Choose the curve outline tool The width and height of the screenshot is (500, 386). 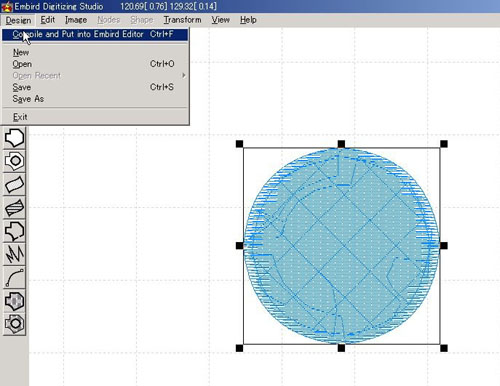tap(14, 277)
